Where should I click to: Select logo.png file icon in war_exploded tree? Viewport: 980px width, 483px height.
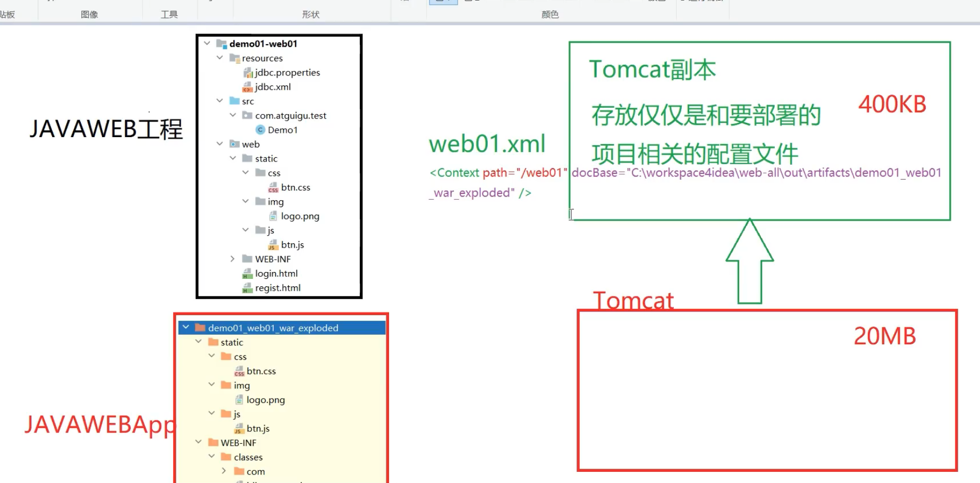click(239, 400)
